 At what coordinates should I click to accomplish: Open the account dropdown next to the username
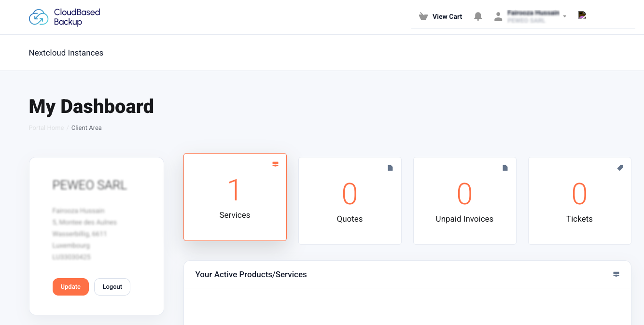565,16
